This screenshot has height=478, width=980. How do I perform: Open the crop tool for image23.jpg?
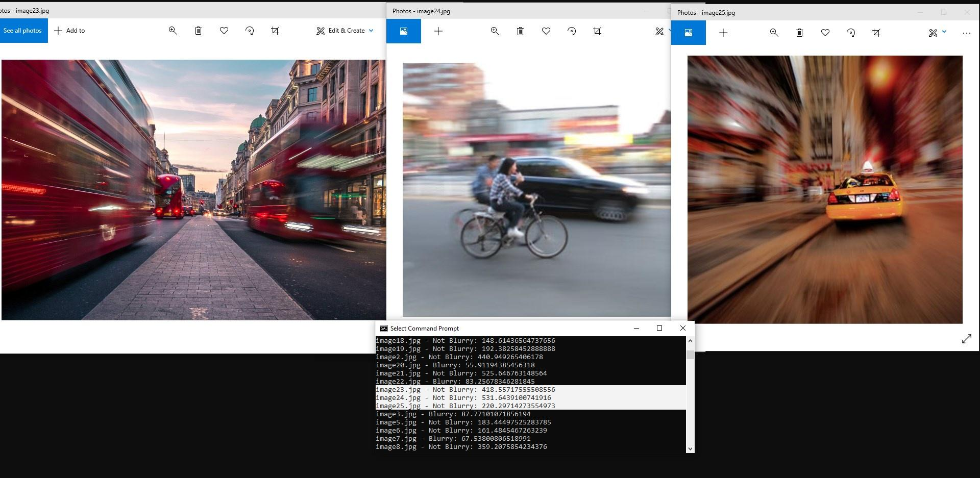click(x=275, y=31)
